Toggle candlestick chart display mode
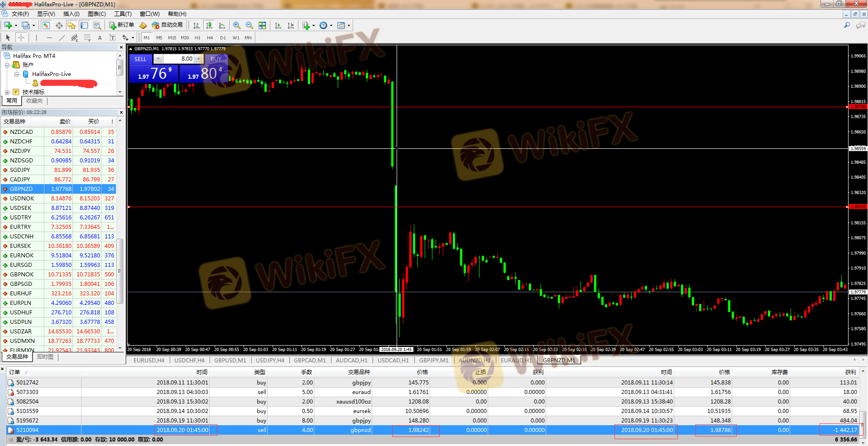Image resolution: width=868 pixels, height=446 pixels. pyautogui.click(x=209, y=25)
